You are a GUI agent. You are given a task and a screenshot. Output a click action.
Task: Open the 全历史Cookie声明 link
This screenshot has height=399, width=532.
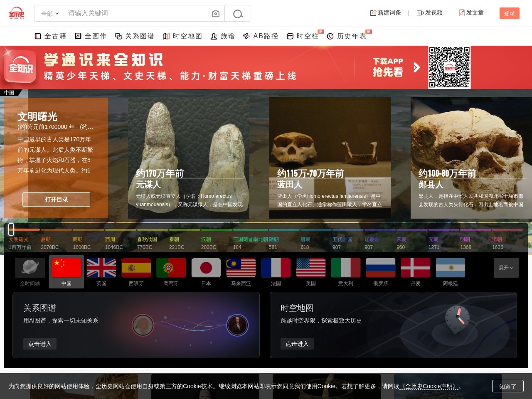430,386
